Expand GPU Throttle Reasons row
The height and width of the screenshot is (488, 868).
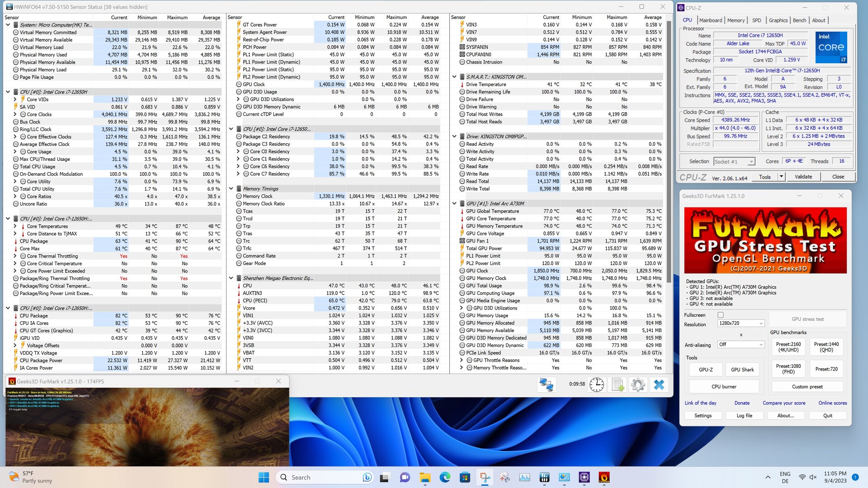462,360
